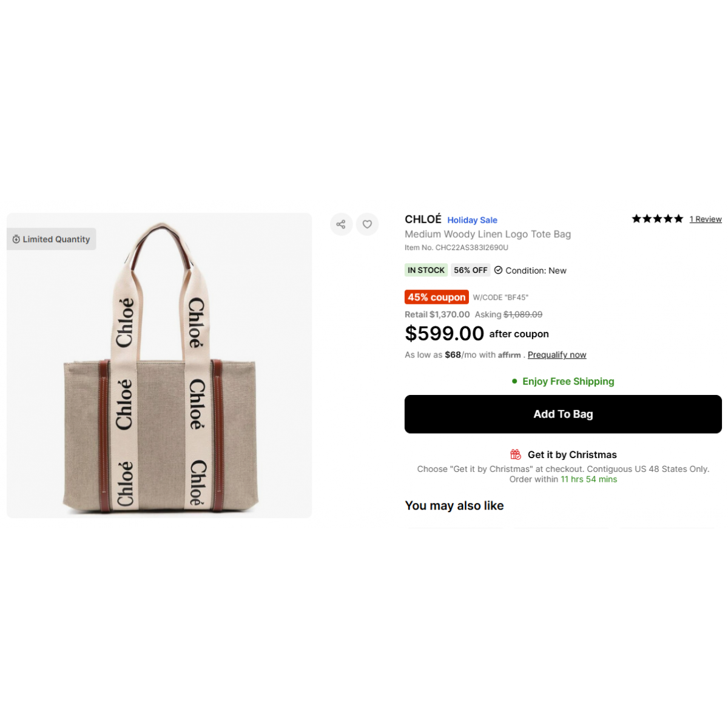This screenshot has width=728, height=728.
Task: Click the share icon button
Action: coord(341,224)
